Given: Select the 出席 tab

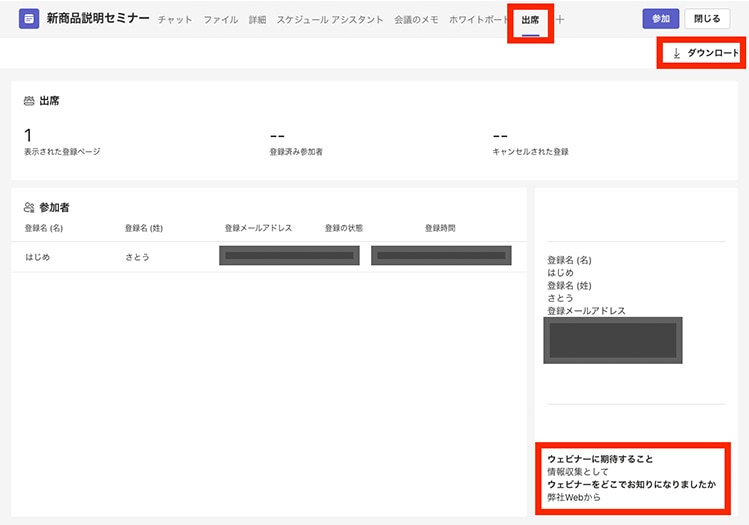Looking at the screenshot, I should [530, 20].
